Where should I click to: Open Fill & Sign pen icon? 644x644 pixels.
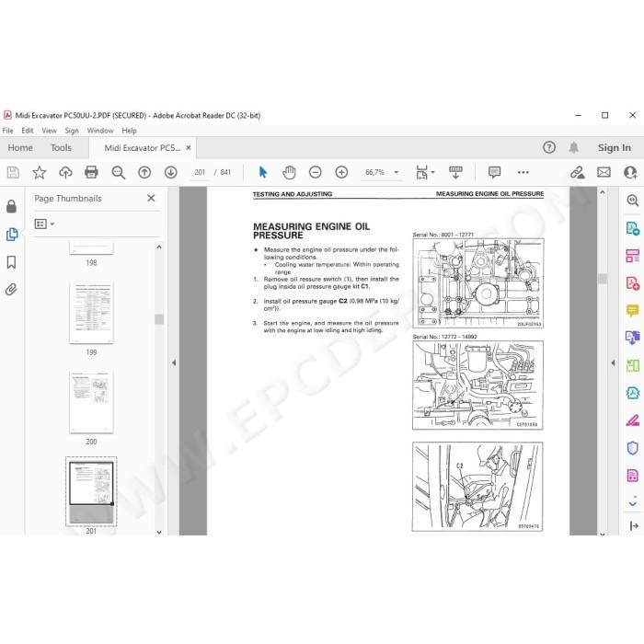(633, 420)
